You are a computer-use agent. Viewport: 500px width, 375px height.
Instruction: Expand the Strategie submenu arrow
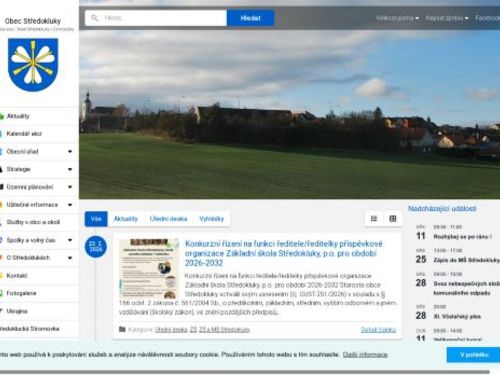coord(70,169)
